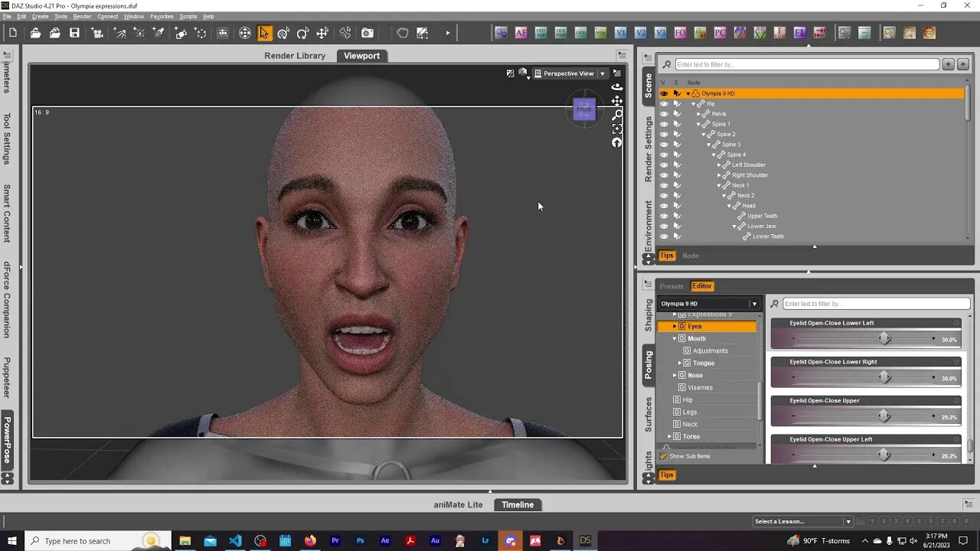
Task: Expand the Torso property group
Action: [670, 436]
